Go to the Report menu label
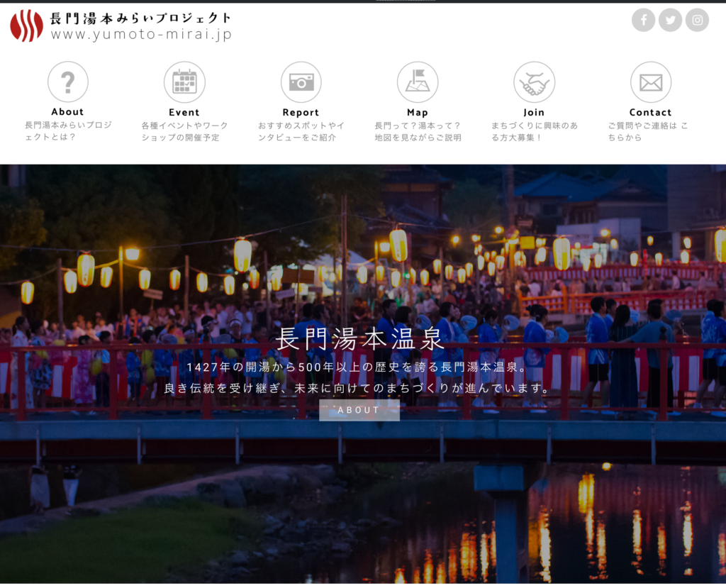This screenshot has width=726, height=588. tap(301, 113)
